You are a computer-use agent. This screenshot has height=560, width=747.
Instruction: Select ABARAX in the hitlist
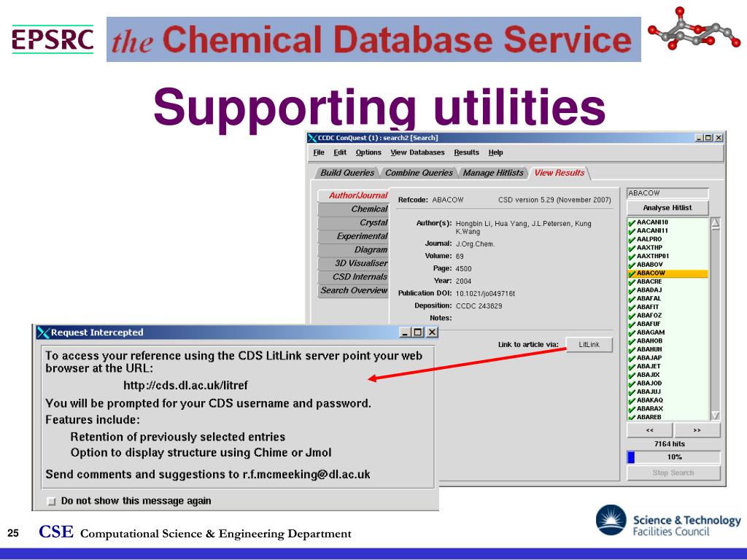tap(650, 408)
